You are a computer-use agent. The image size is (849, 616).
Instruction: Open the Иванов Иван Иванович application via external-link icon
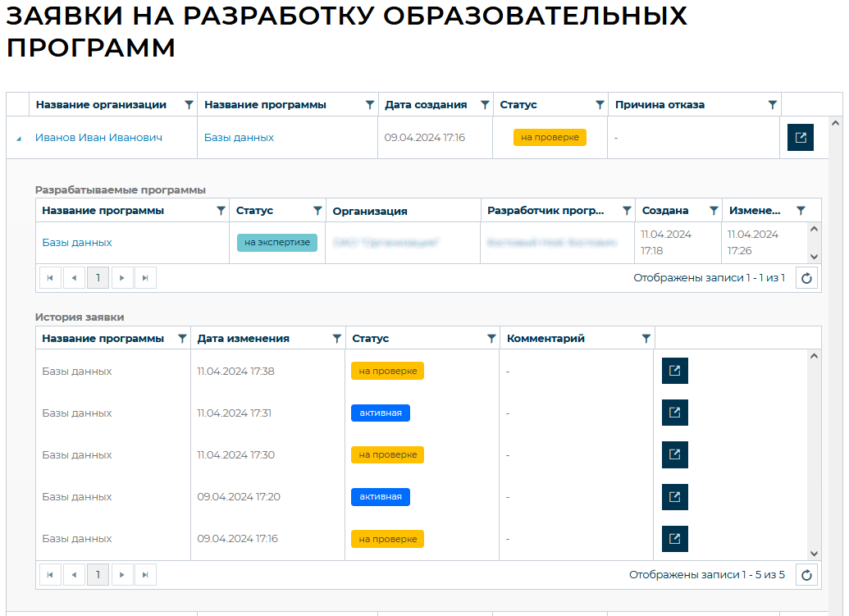(x=800, y=138)
